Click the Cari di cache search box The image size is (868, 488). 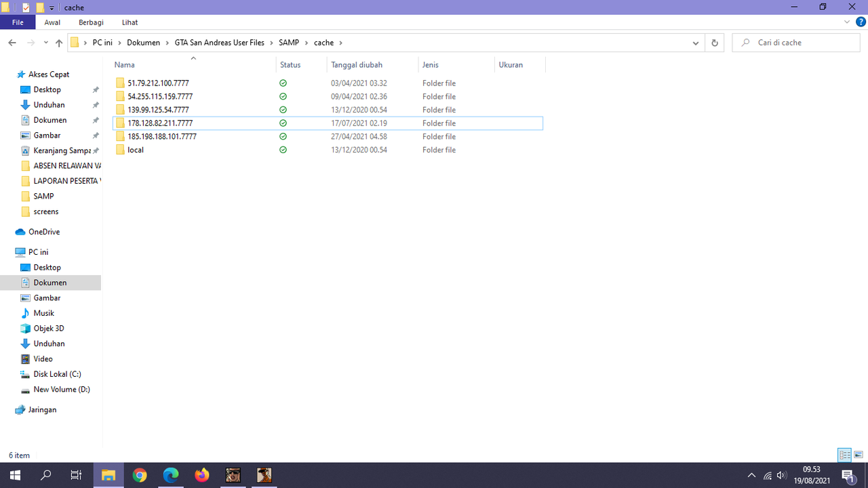(x=797, y=43)
